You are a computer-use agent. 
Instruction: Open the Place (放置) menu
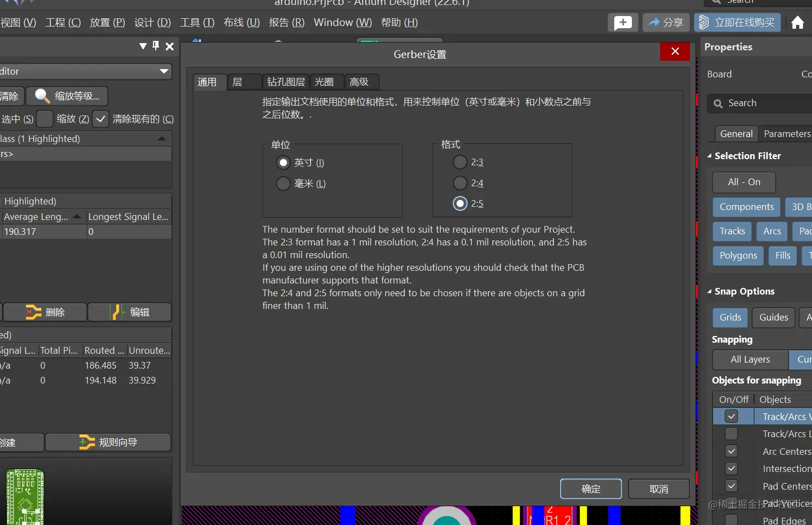click(108, 23)
